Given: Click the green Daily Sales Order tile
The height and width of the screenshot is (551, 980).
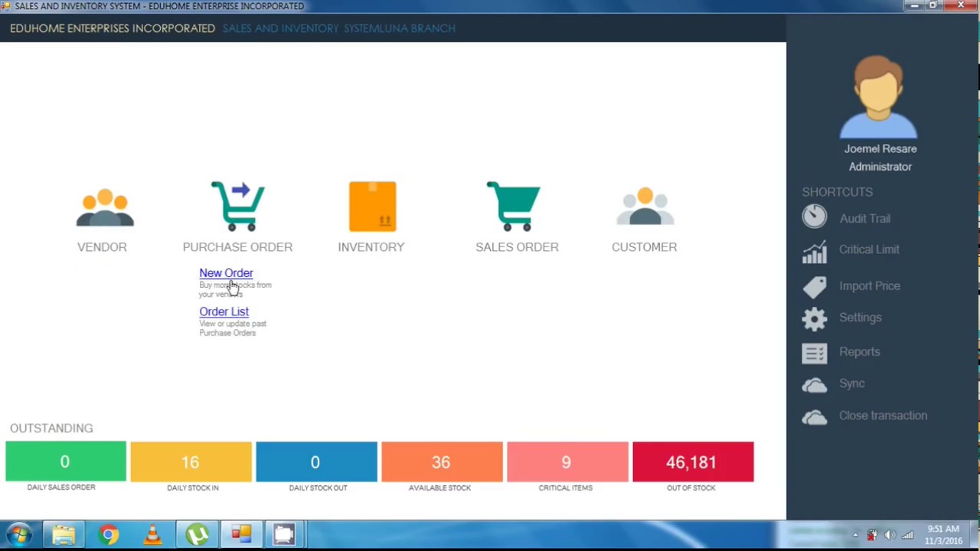Looking at the screenshot, I should [x=66, y=461].
